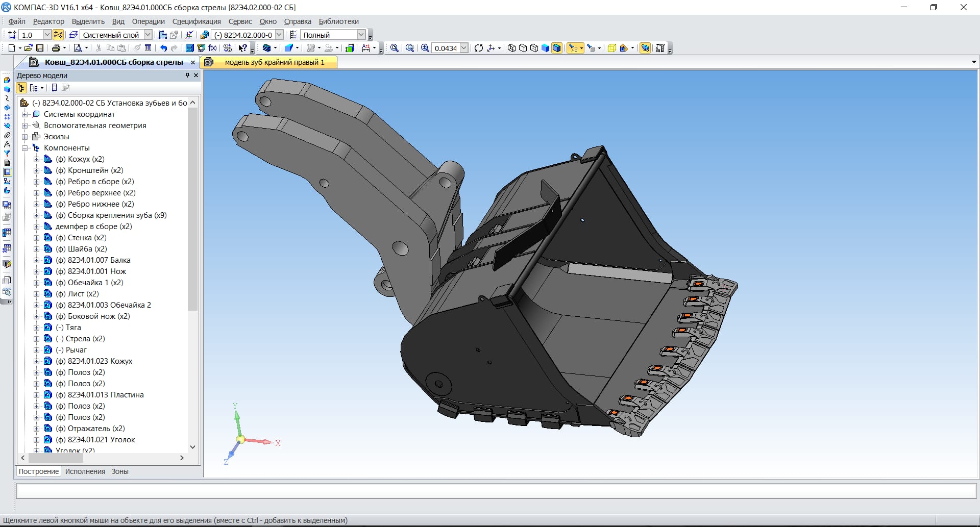Viewport: 980px width, 527px height.
Task: Click the model tree vertical scrollbar thumb
Action: tap(192, 209)
